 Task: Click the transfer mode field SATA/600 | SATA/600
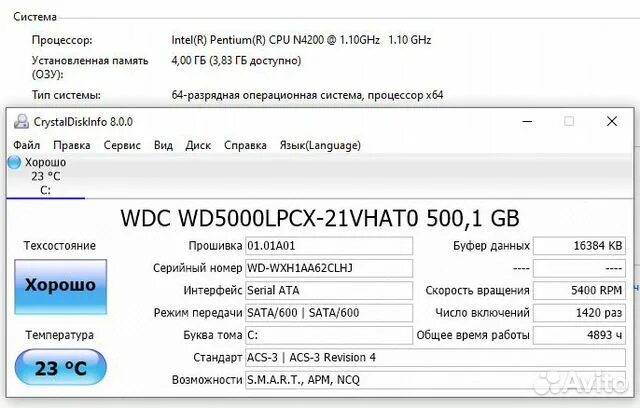point(329,313)
